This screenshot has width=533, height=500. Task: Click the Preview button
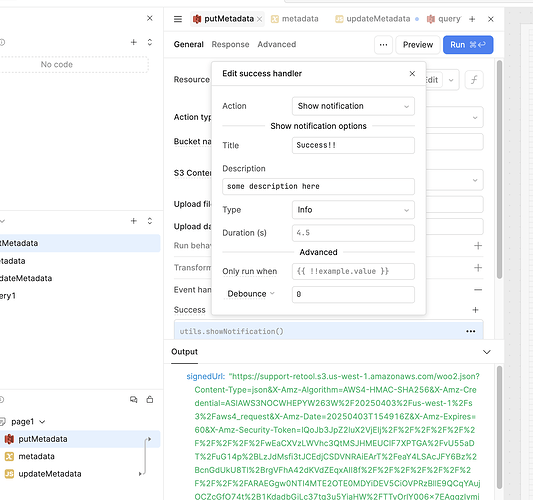(x=418, y=45)
